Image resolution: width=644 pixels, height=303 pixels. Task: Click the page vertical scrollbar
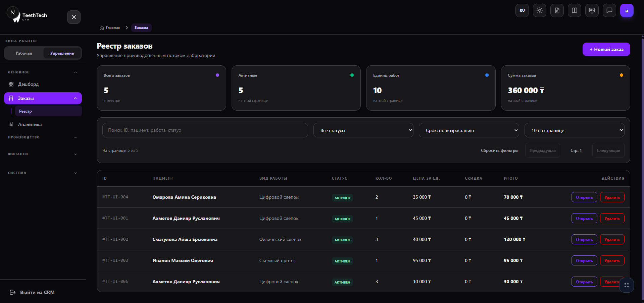coord(642,168)
